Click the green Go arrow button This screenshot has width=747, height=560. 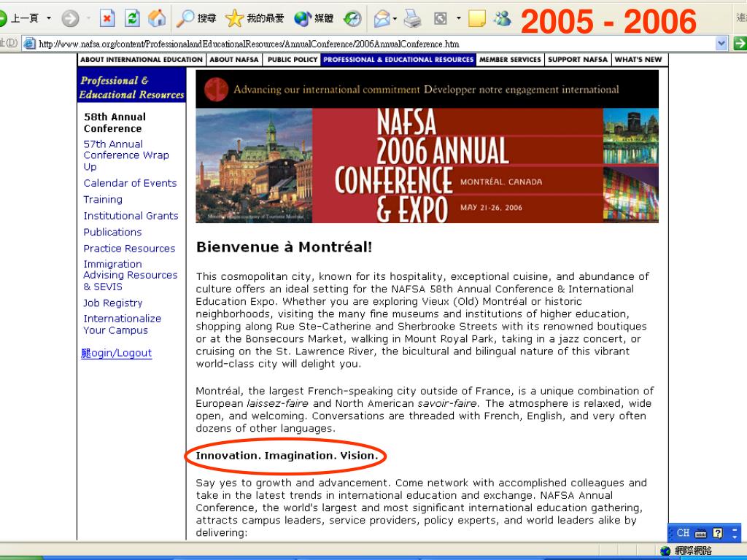(x=740, y=44)
